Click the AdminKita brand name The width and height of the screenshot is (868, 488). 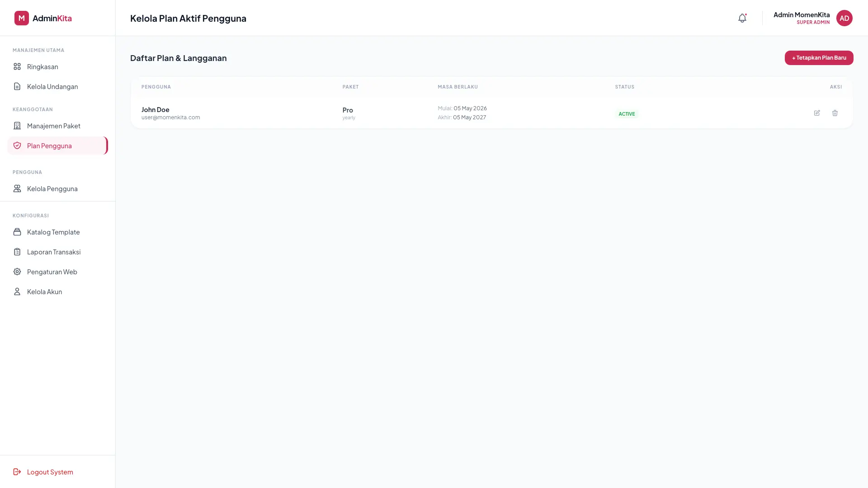(52, 18)
